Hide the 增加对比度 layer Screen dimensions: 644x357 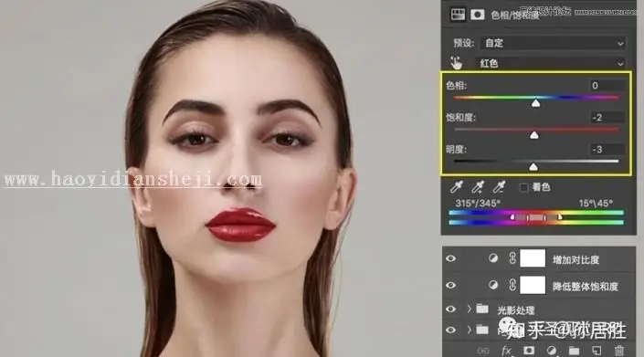click(451, 258)
